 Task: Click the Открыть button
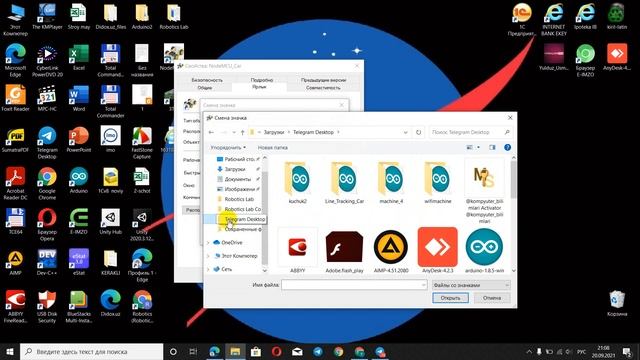pyautogui.click(x=450, y=298)
